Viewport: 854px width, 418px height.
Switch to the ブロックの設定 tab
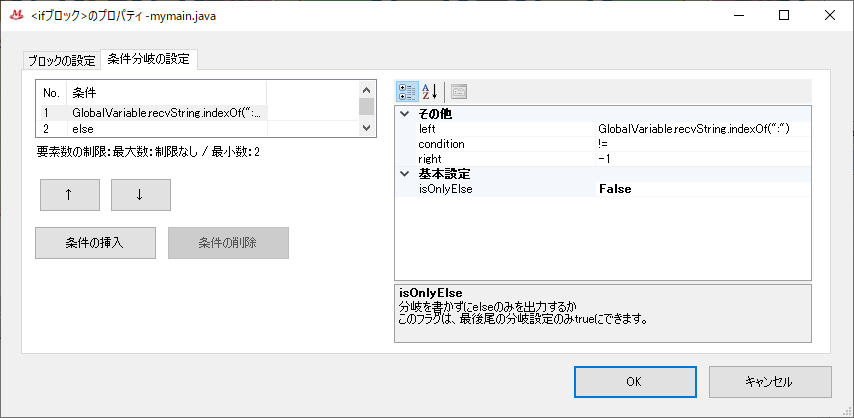(61, 61)
